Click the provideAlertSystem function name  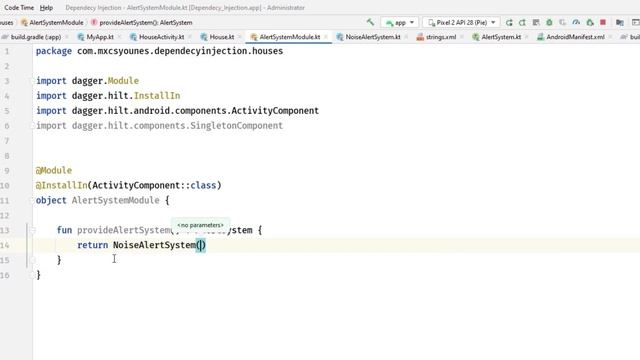coord(124,230)
